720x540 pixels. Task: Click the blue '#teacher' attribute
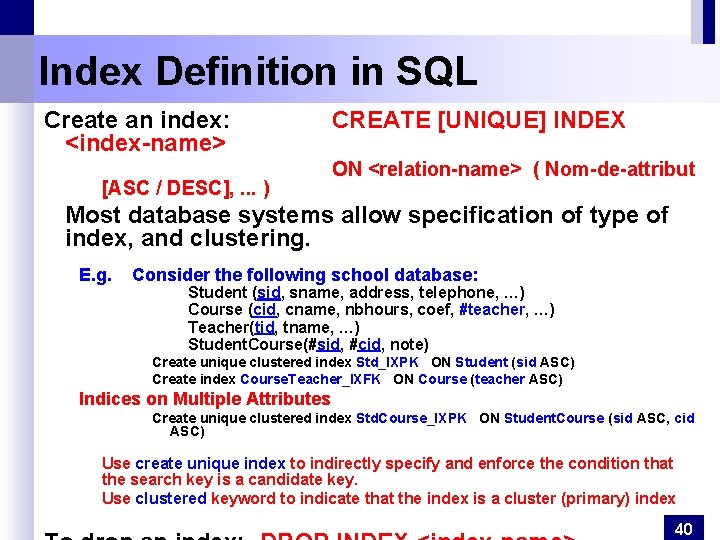[x=491, y=310]
